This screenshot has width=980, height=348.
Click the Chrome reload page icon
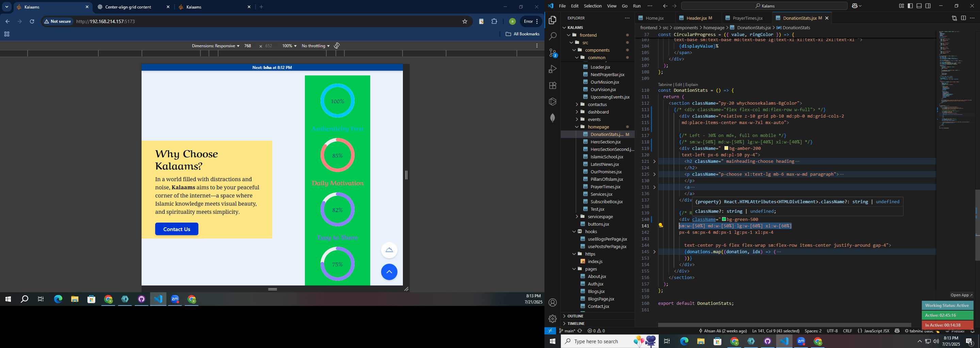pos(32,21)
